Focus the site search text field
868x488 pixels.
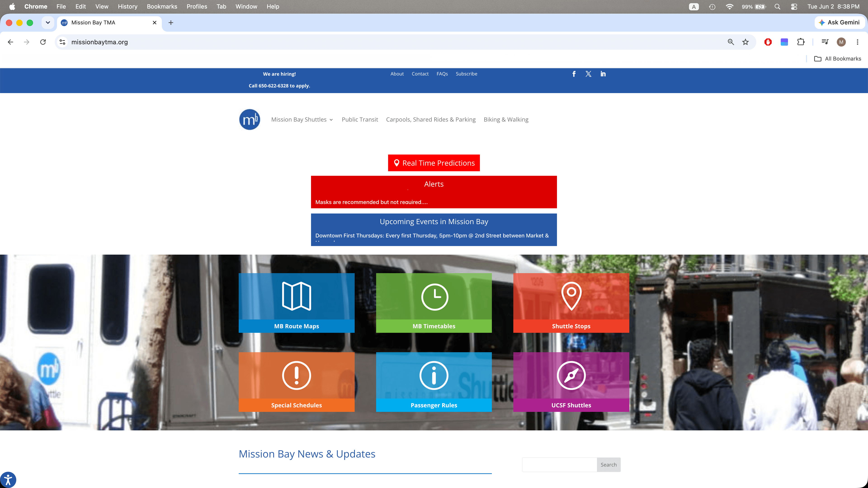click(x=559, y=465)
